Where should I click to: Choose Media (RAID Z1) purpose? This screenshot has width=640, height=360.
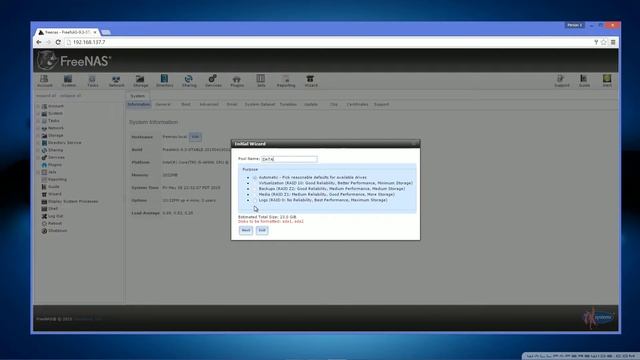(255, 195)
